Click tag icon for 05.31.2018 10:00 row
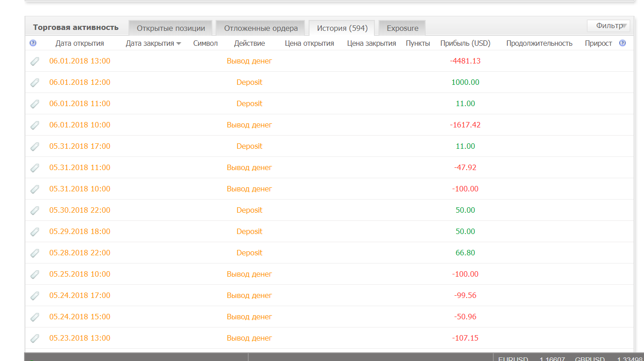Screen dimensions: 644x361 pos(34,189)
